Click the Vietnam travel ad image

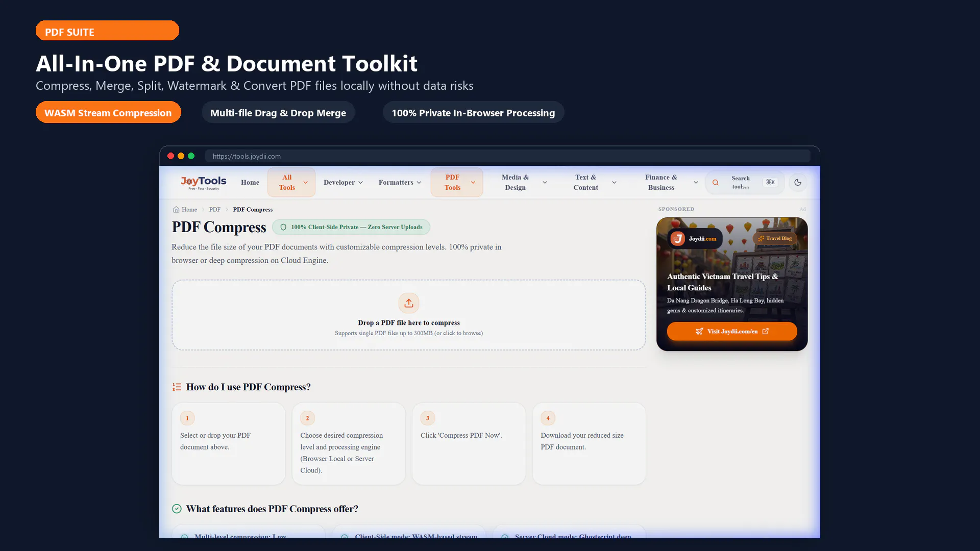732,284
